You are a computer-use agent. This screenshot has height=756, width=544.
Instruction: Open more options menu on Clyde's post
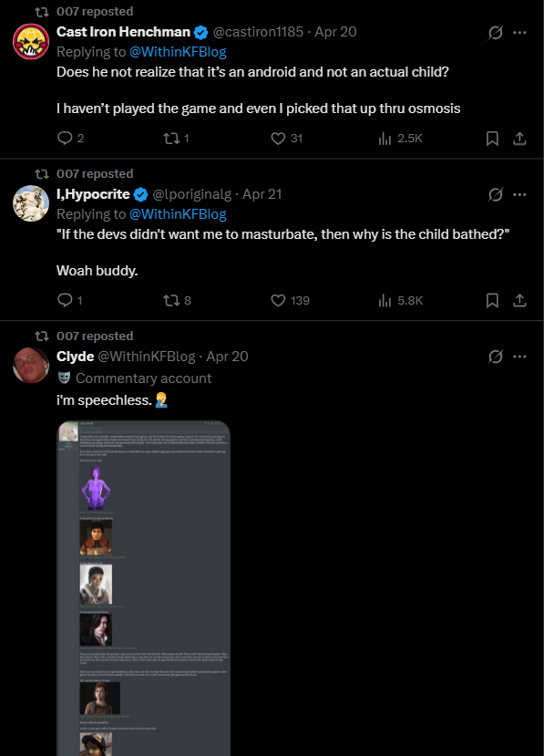coord(519,357)
